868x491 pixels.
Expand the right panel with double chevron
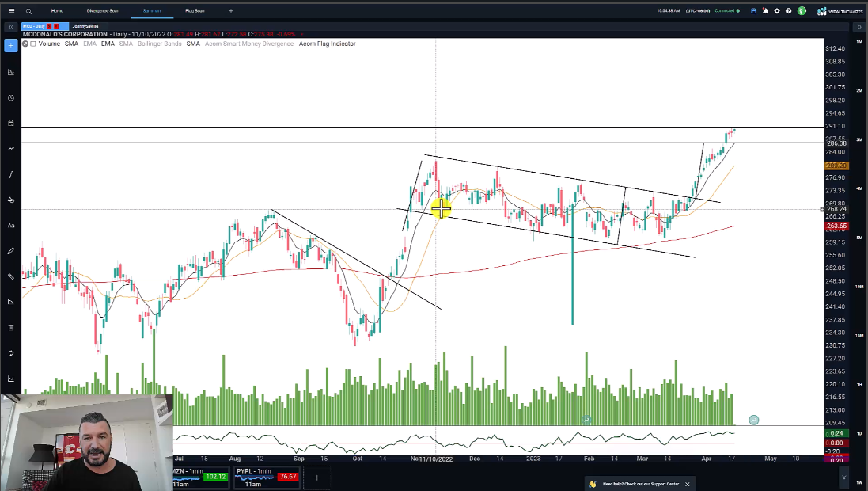coord(860,27)
